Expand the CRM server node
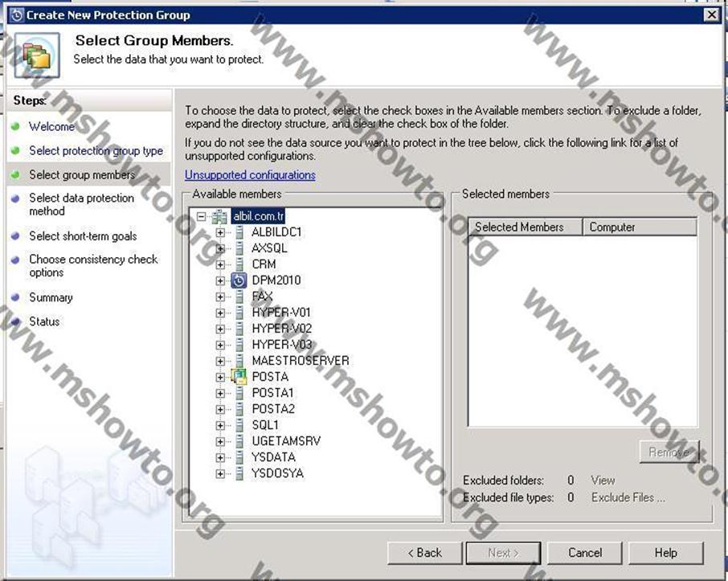This screenshot has width=728, height=581. (220, 264)
